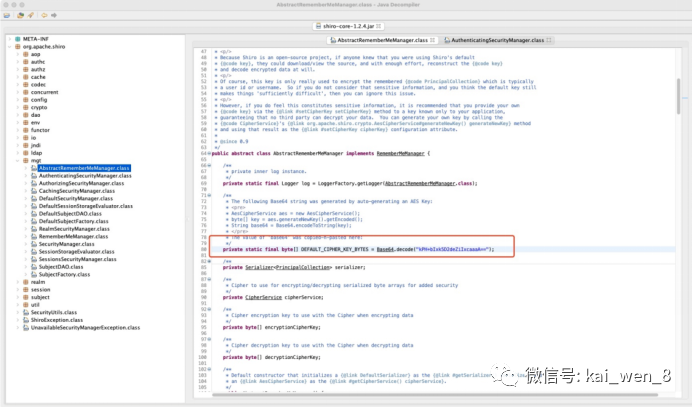Click the editor horizontal scrollbar
The height and width of the screenshot is (407, 693).
tap(435, 395)
